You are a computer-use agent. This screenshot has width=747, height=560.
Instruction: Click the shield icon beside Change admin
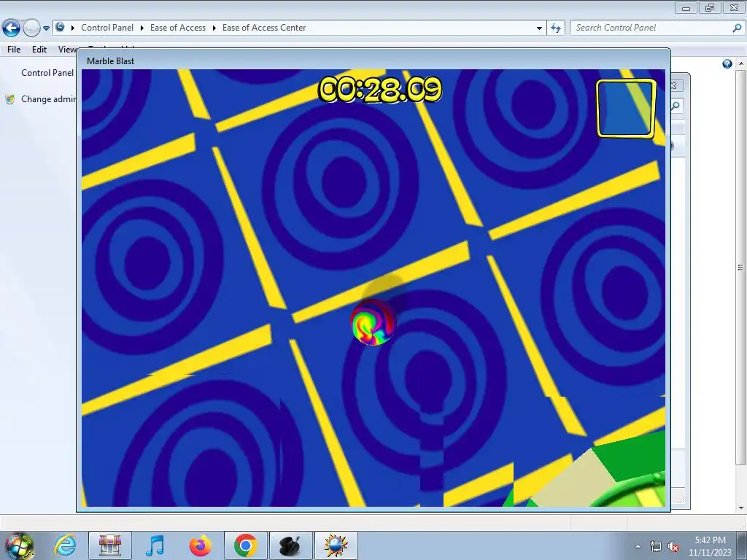click(x=10, y=99)
